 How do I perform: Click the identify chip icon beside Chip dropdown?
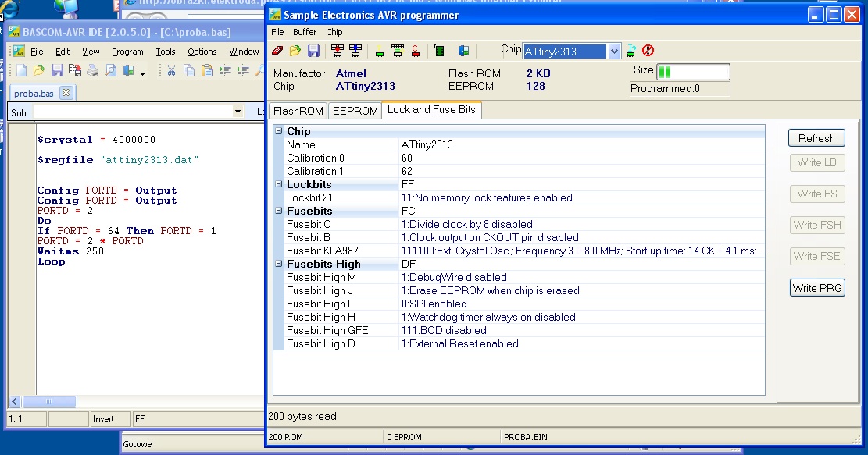coord(631,51)
